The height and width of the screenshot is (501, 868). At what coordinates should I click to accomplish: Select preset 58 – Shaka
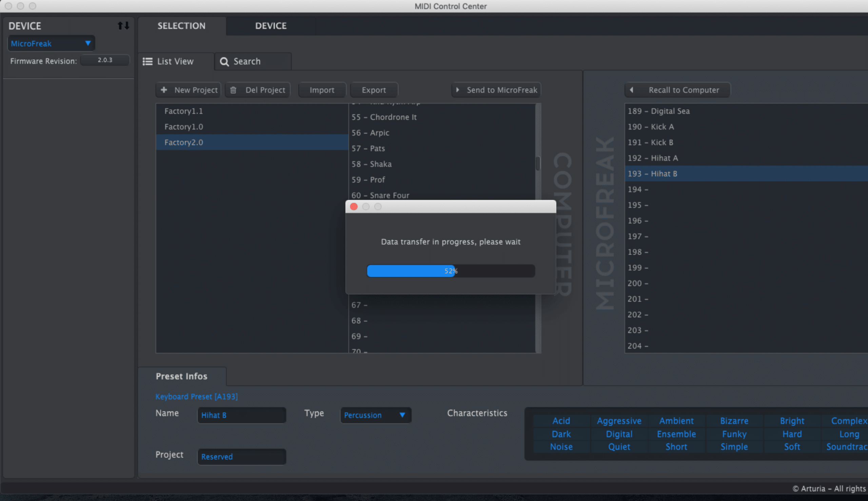(442, 164)
